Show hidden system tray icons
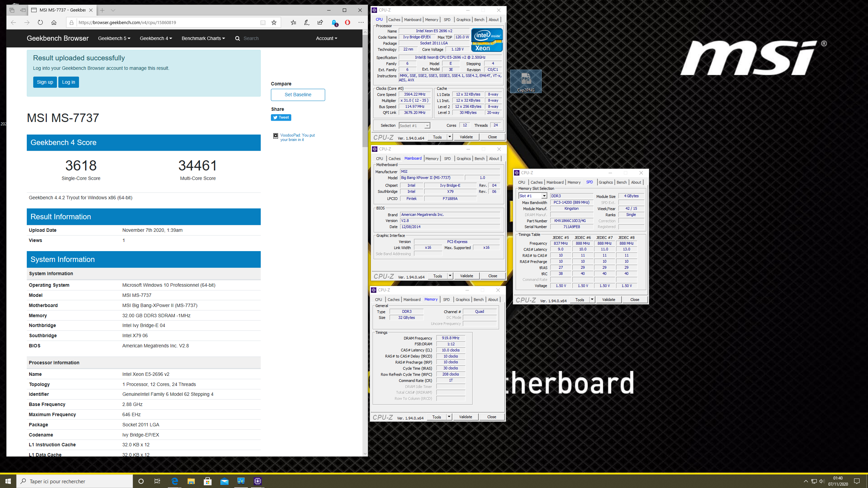The height and width of the screenshot is (488, 868). (x=806, y=481)
